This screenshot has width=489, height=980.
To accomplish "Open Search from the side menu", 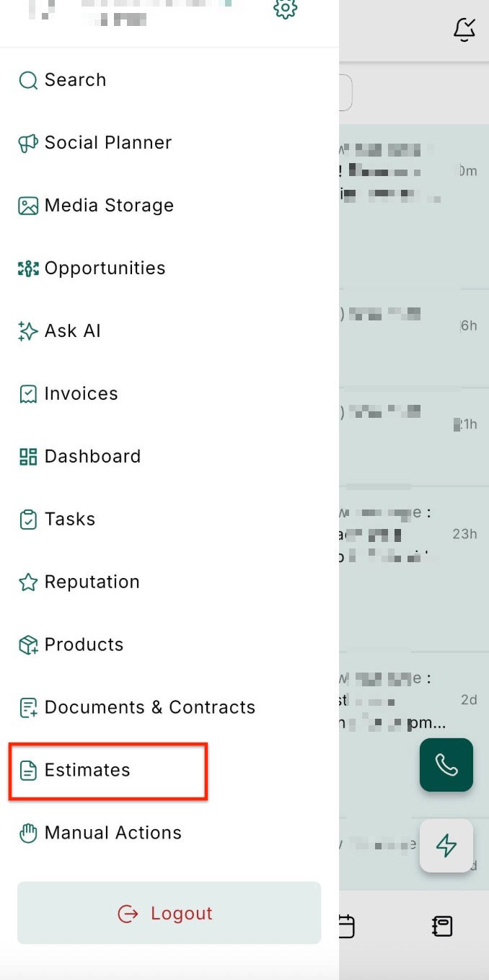I will 75,80.
